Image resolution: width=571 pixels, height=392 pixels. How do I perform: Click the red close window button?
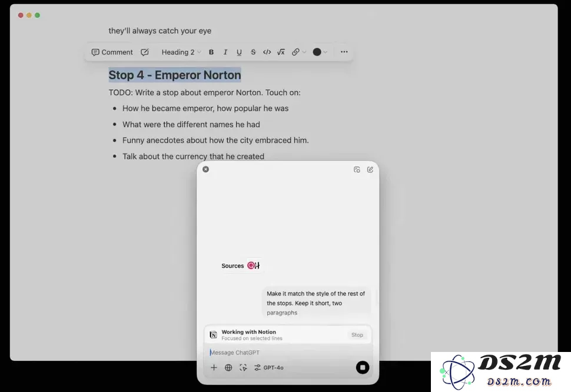[x=21, y=15]
